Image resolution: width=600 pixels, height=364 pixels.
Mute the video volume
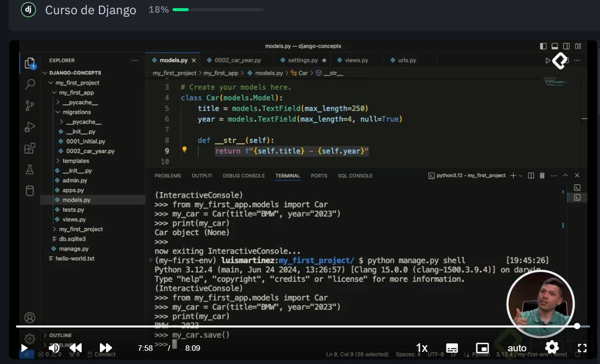[x=54, y=348]
